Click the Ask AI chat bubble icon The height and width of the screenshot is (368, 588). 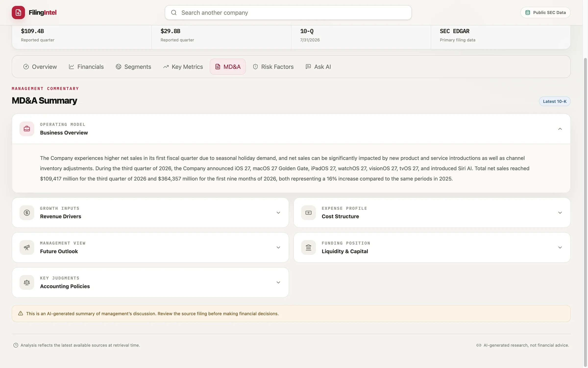point(308,67)
